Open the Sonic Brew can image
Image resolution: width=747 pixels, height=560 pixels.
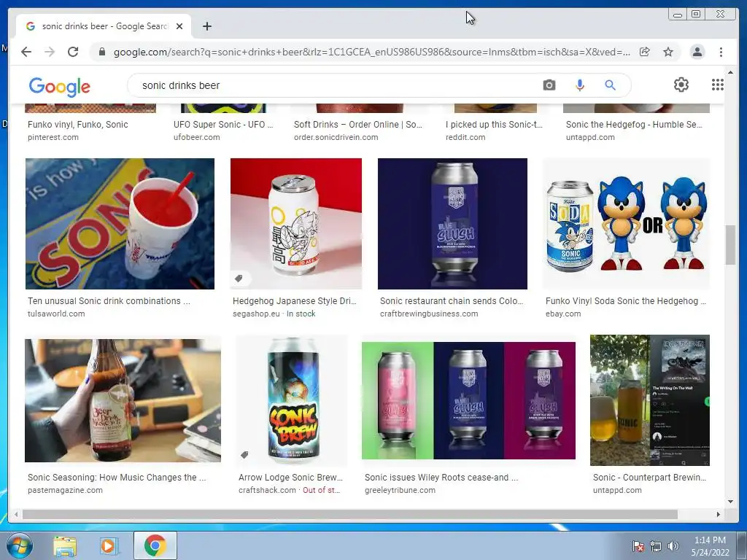coord(293,400)
